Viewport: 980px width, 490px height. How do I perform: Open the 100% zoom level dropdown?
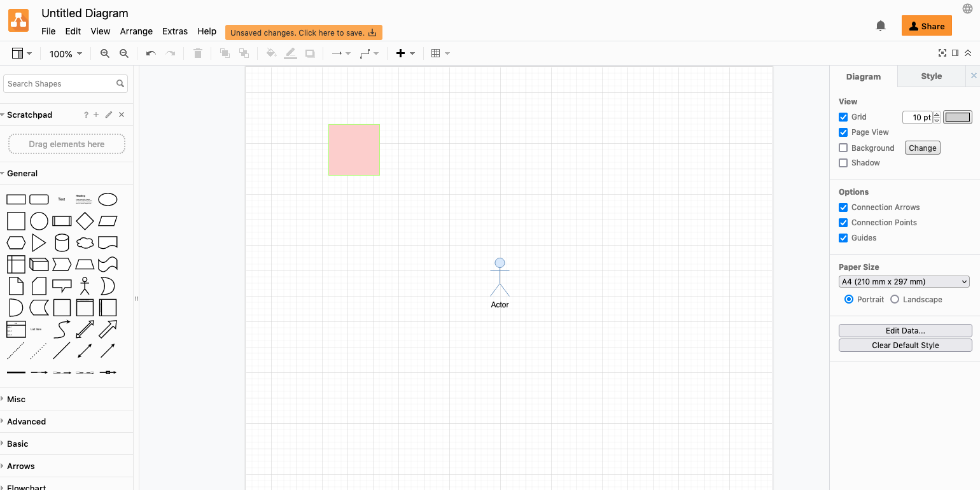(66, 54)
